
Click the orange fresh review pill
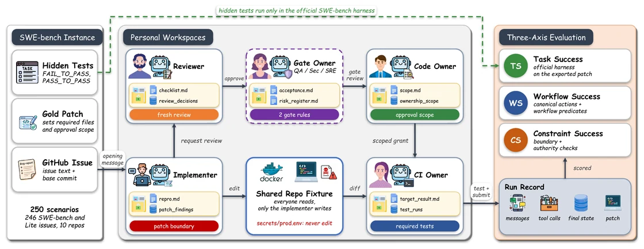(x=174, y=114)
